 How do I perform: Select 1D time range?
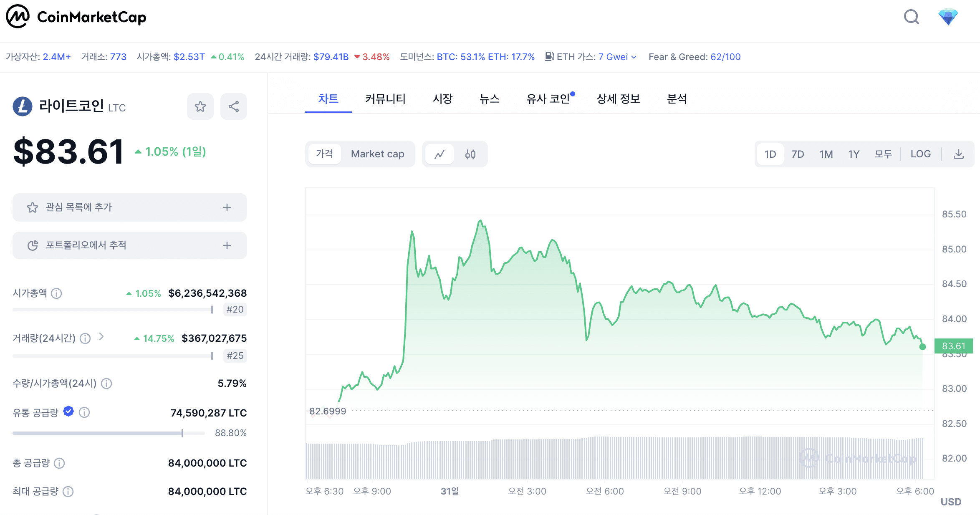[770, 154]
